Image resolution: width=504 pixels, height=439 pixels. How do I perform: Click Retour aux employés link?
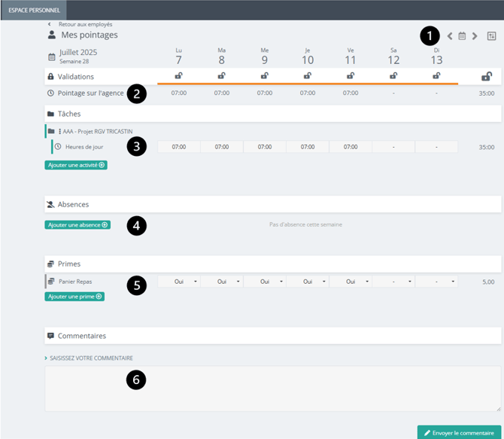point(84,24)
